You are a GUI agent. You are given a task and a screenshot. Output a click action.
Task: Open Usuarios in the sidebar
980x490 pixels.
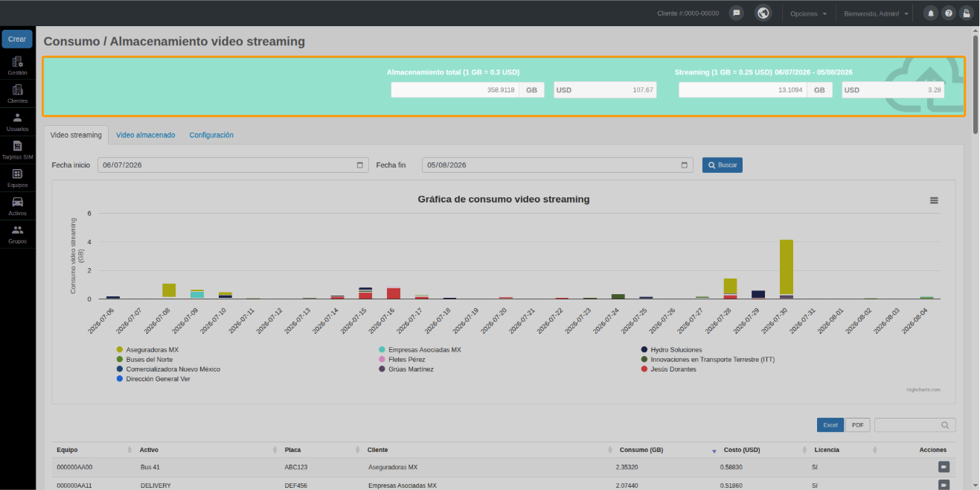point(17,122)
